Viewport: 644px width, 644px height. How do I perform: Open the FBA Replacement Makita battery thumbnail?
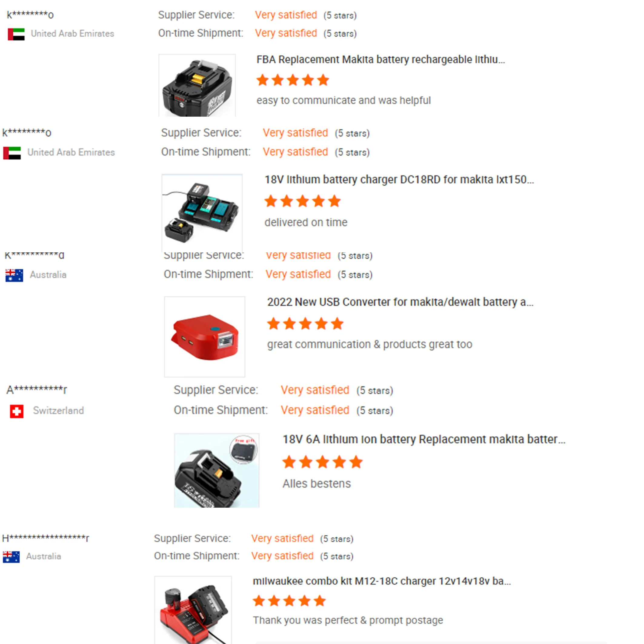click(197, 85)
